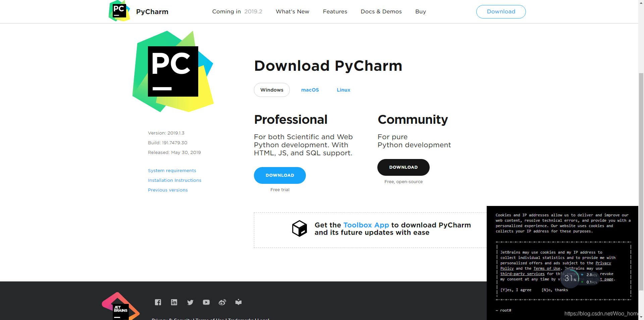The width and height of the screenshot is (644, 320).
Task: Decline cookies with [N]o, thanks
Action: click(x=555, y=290)
